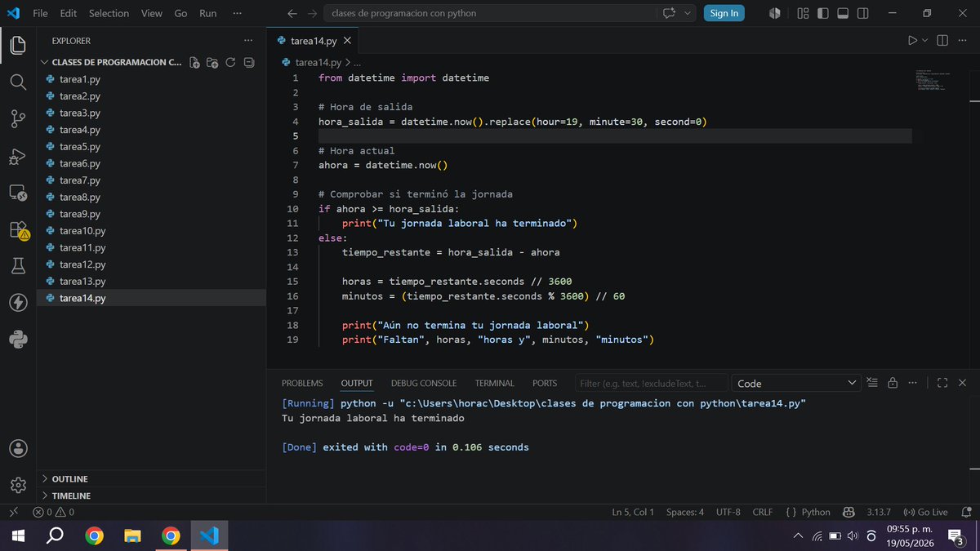The image size is (980, 551).
Task: Open Explorer Views and More Actions ellipsis
Action: click(x=248, y=40)
